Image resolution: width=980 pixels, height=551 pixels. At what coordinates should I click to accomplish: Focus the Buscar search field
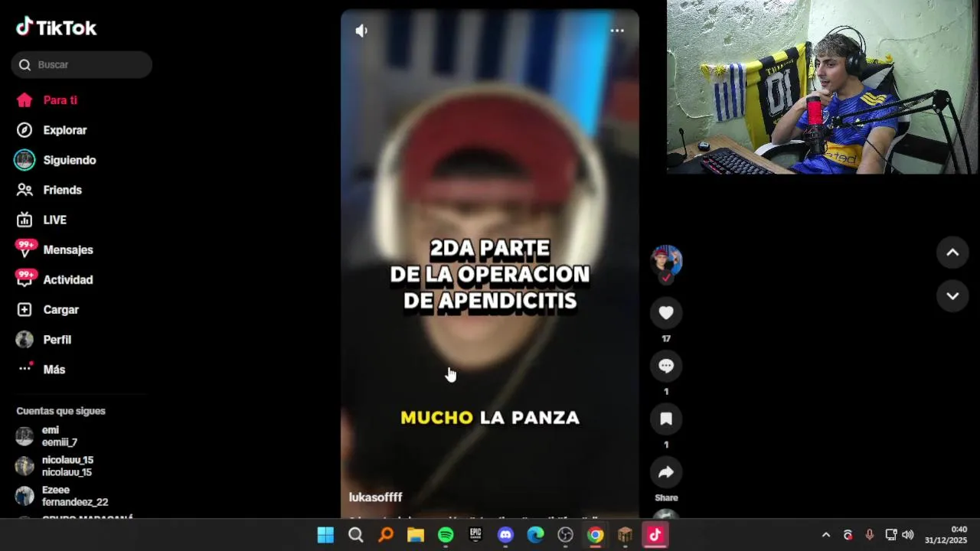[82, 65]
